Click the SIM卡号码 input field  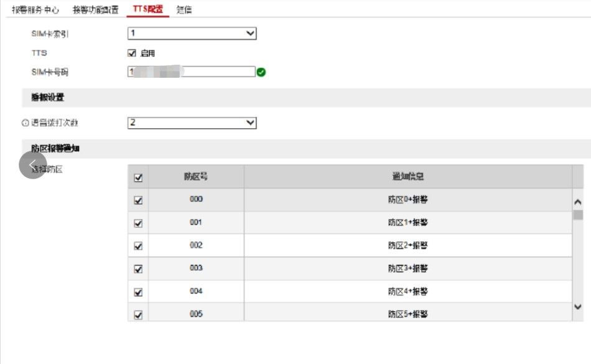192,72
